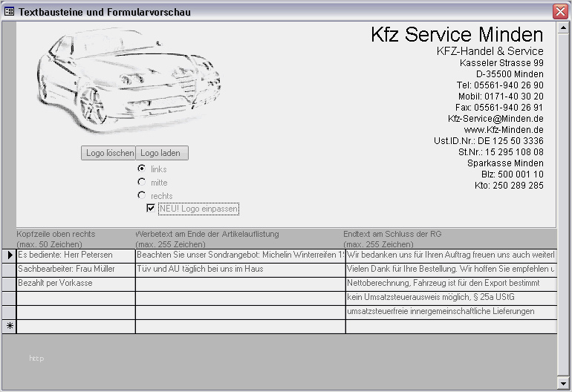Click the umsatzsteuerfreie innergemeinschaftliche Lieferungen field
572x392 pixels.
click(x=450, y=312)
